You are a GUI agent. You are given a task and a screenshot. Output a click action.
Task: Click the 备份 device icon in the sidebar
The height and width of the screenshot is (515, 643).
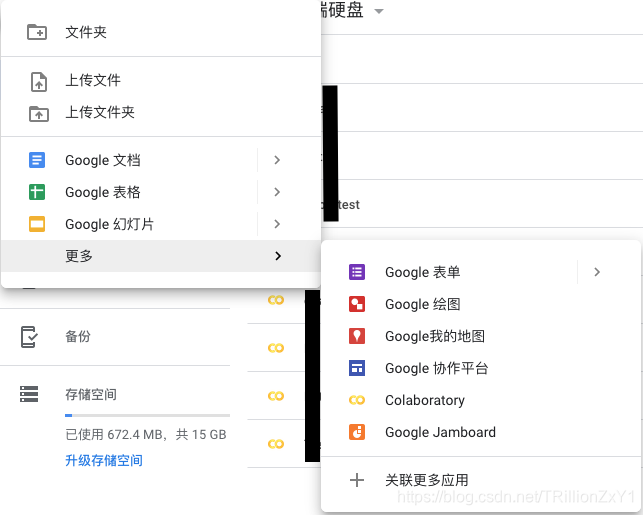pos(29,337)
